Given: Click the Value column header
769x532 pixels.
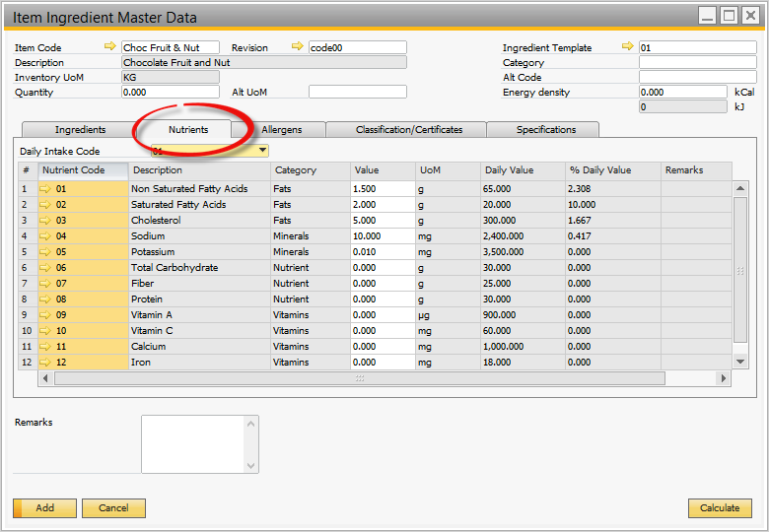Looking at the screenshot, I should (384, 170).
